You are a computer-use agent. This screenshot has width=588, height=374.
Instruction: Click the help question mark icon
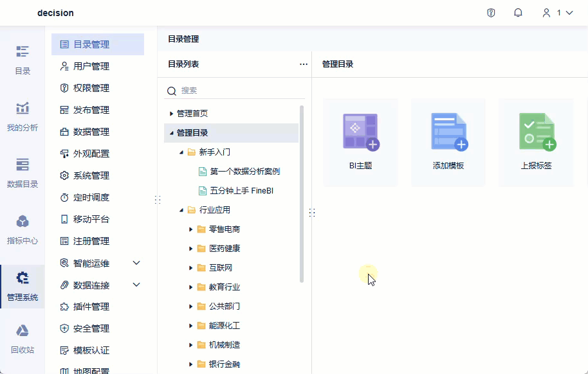491,12
